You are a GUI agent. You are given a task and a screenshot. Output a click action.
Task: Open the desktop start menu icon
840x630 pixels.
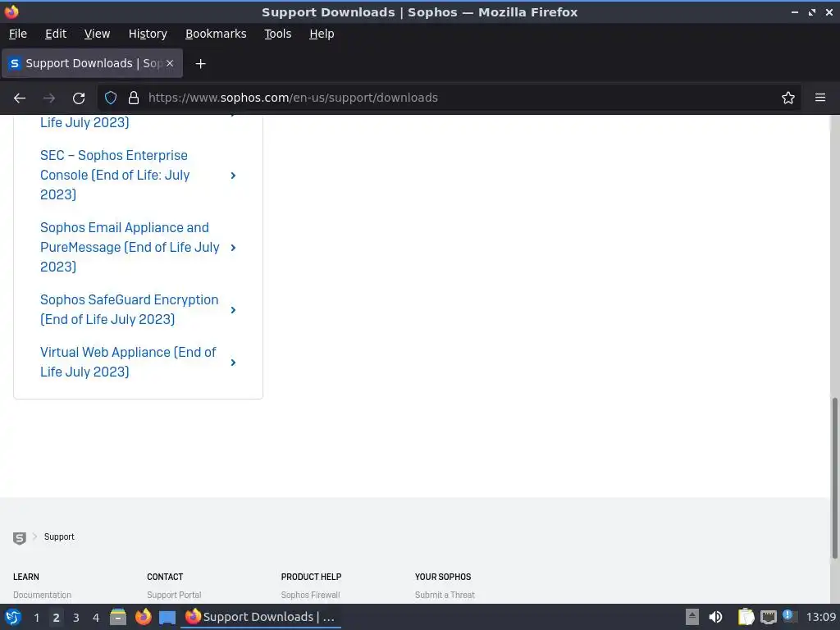pos(13,617)
